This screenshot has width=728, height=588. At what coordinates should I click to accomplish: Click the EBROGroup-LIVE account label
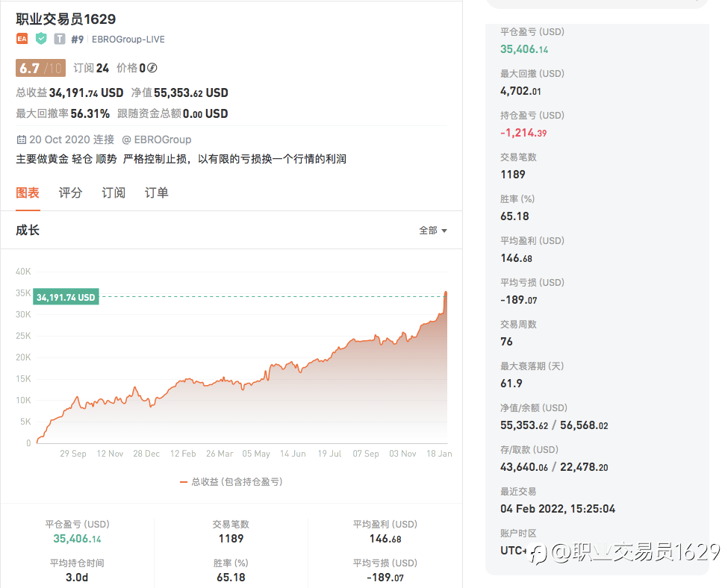pyautogui.click(x=128, y=40)
